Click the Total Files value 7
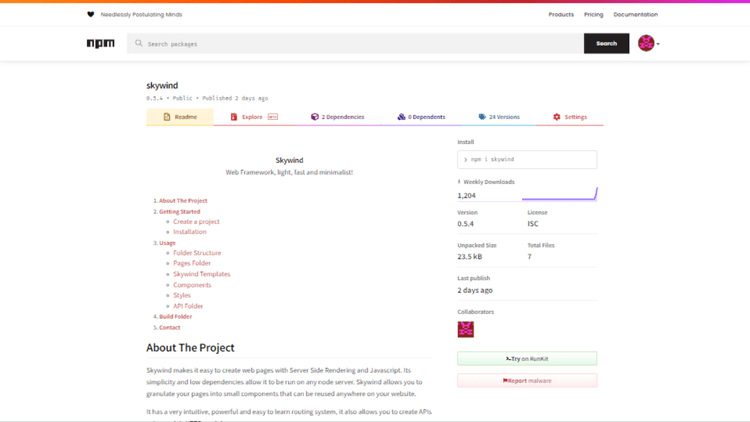Image resolution: width=750 pixels, height=422 pixels. pyautogui.click(x=529, y=256)
